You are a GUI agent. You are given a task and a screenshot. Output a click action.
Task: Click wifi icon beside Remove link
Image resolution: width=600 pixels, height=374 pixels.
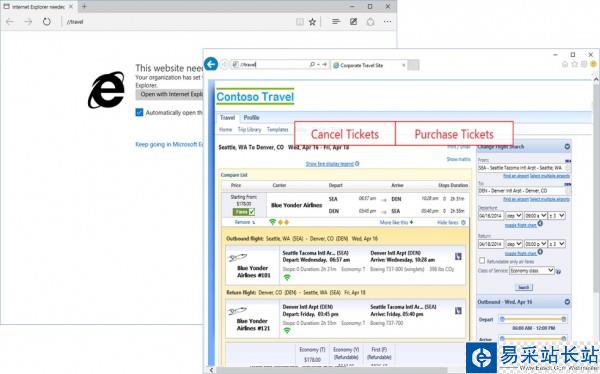point(272,222)
